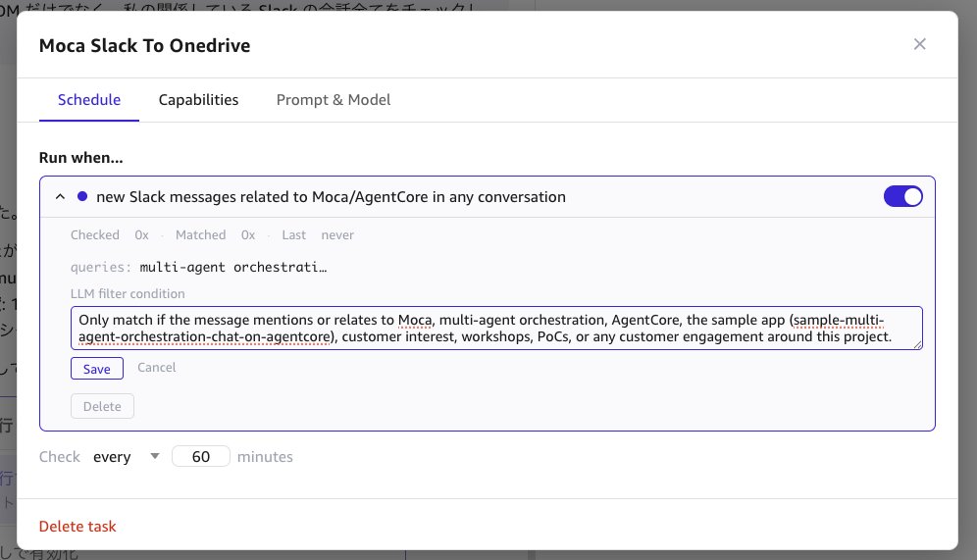Click the Run when... heading
The image size is (977, 560).
click(x=81, y=158)
